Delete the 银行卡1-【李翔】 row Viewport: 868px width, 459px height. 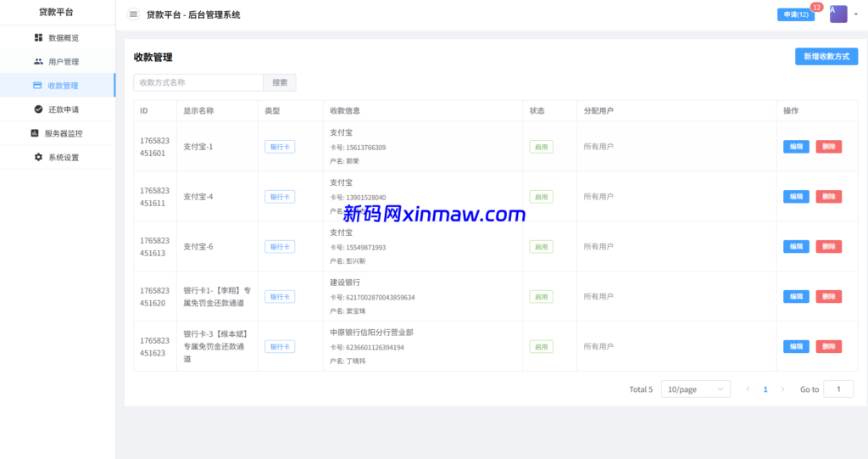829,296
